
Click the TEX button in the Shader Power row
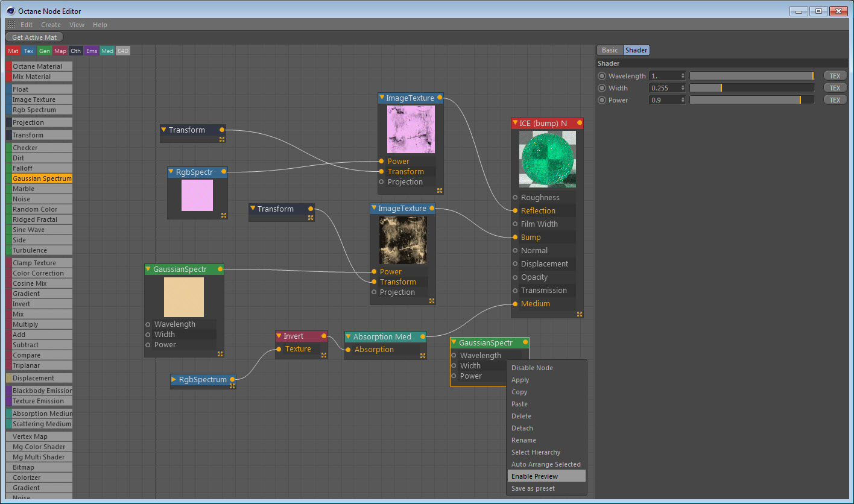pos(835,100)
